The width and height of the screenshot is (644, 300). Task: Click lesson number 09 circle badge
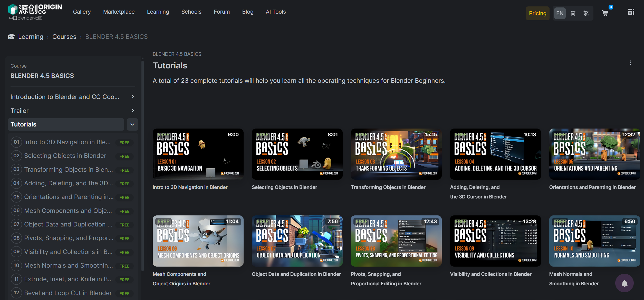[x=16, y=252]
